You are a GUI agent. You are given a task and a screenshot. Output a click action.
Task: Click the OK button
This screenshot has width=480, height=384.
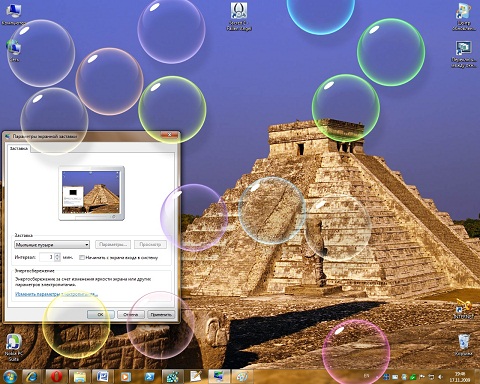pos(101,314)
